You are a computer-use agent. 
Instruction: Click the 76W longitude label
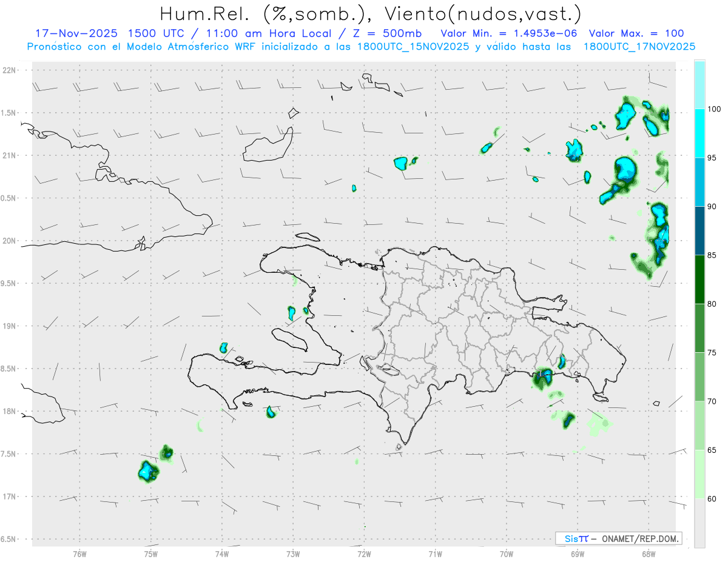(x=79, y=554)
